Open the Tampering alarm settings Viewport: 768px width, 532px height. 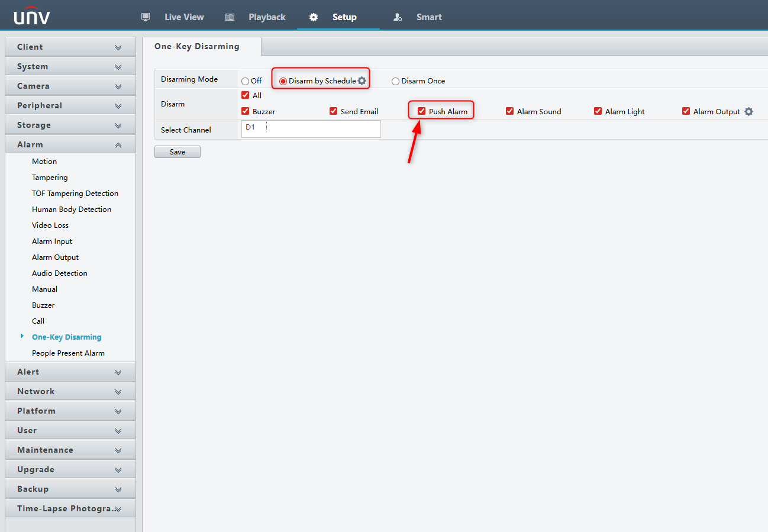coord(50,178)
